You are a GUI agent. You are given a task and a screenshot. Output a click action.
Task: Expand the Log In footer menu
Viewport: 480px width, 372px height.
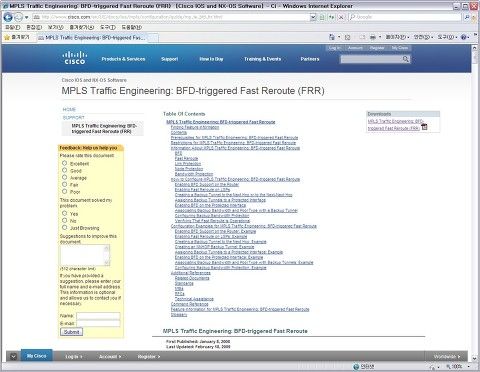[74, 357]
